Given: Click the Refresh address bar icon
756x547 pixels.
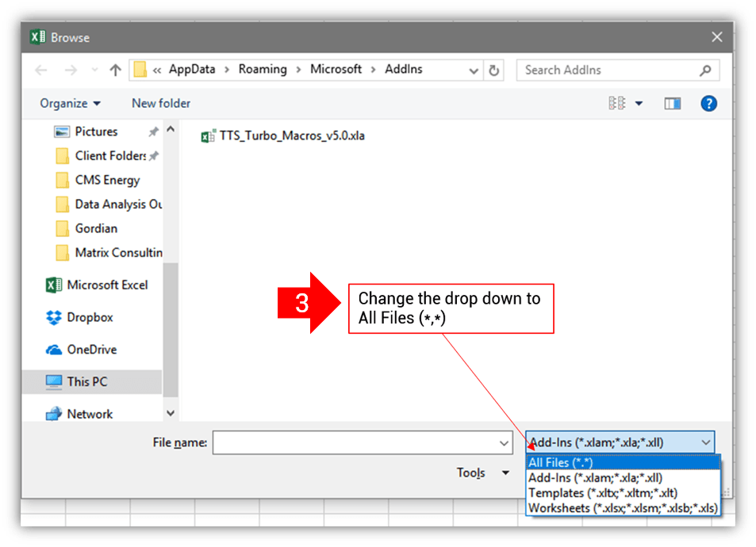Looking at the screenshot, I should click(494, 70).
